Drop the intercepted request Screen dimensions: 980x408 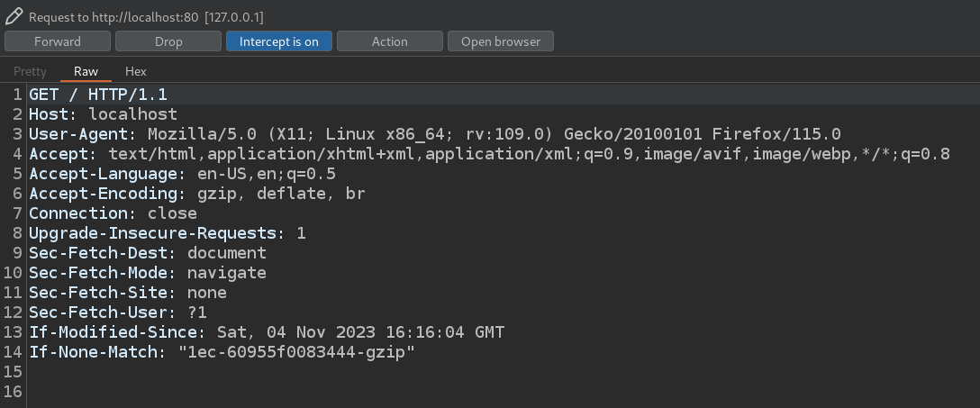point(168,41)
